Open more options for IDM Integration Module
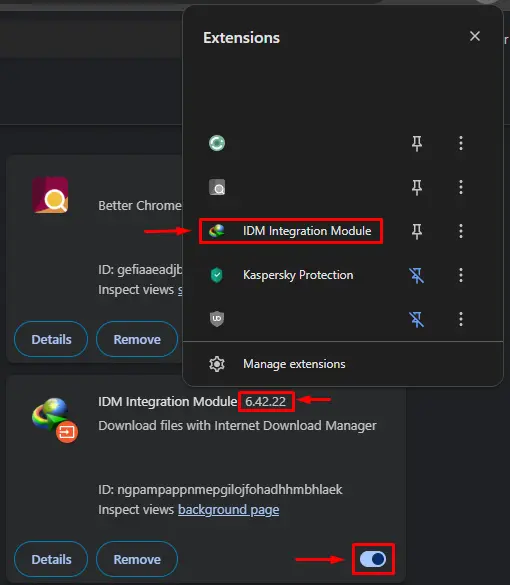 461,231
